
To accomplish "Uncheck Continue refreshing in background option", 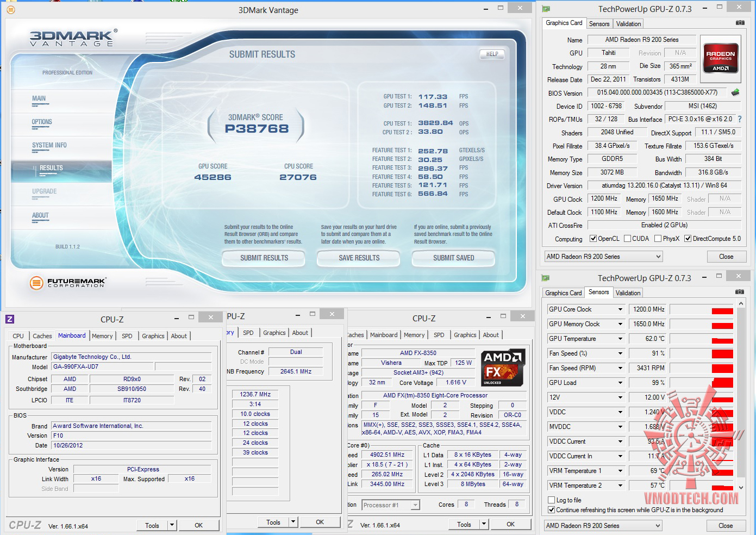I will [552, 510].
